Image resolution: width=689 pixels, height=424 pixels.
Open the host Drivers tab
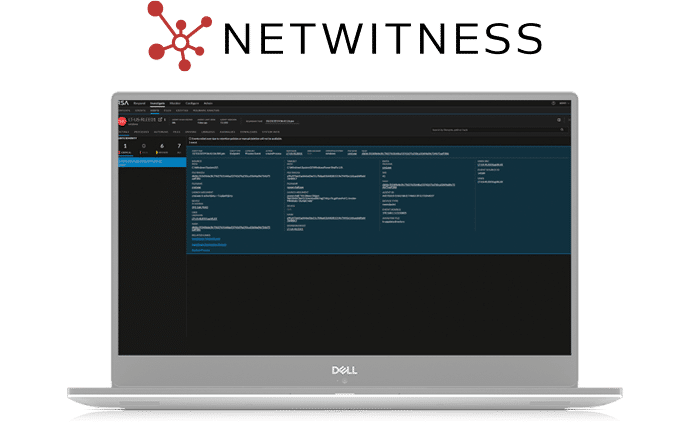[x=191, y=132]
